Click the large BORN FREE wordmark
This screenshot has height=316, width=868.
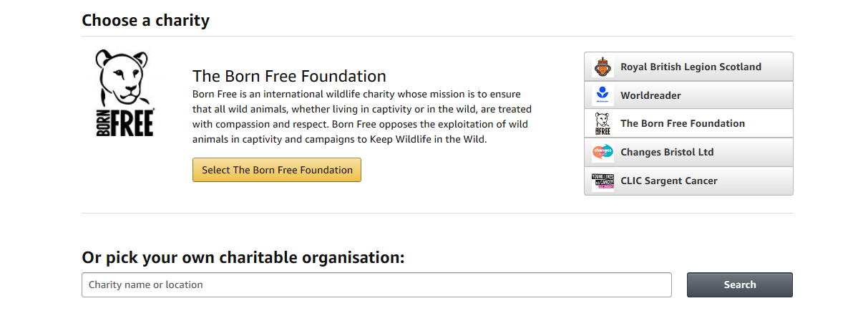point(125,122)
